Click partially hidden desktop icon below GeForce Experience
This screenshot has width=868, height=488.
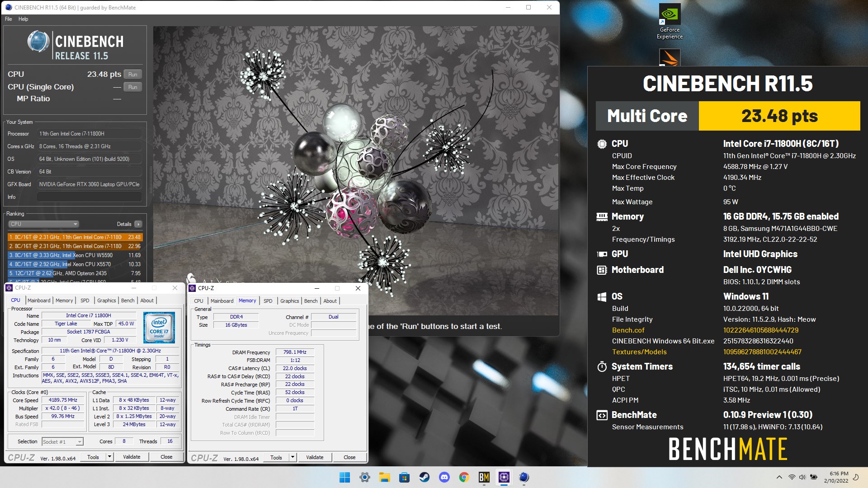point(670,57)
